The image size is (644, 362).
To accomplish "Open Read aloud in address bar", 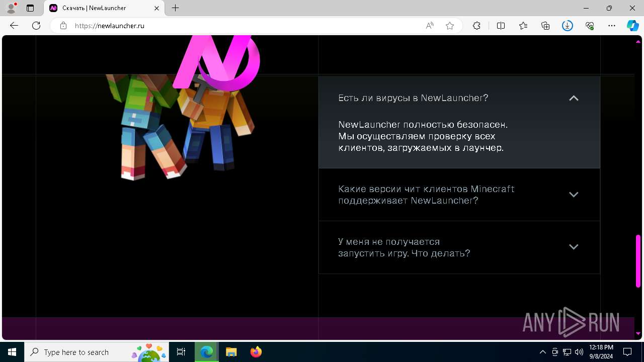I will coord(430,26).
